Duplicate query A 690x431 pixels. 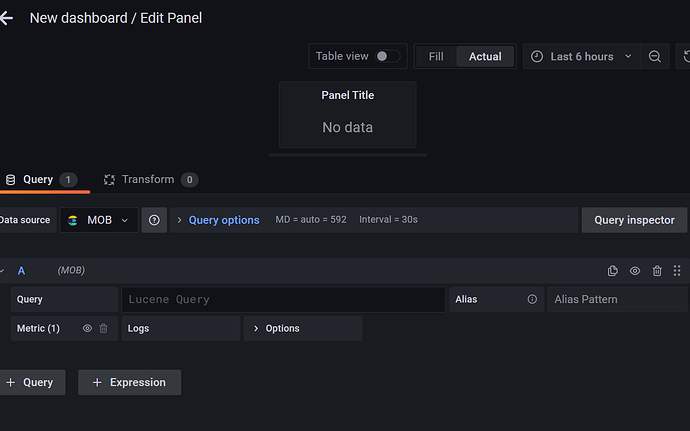point(613,271)
